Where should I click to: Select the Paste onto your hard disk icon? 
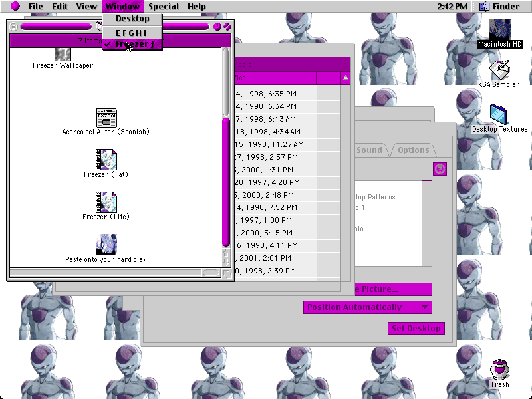click(106, 244)
